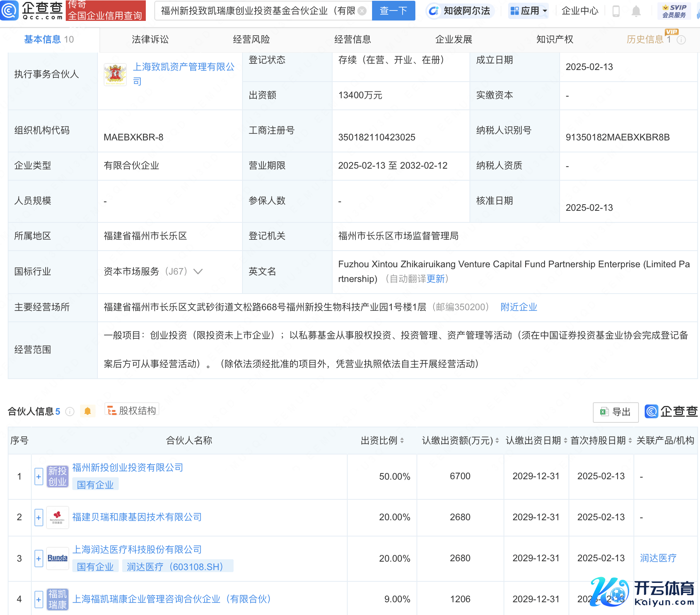The height and width of the screenshot is (615, 700).
Task: Click the 导出 export button
Action: tap(615, 412)
